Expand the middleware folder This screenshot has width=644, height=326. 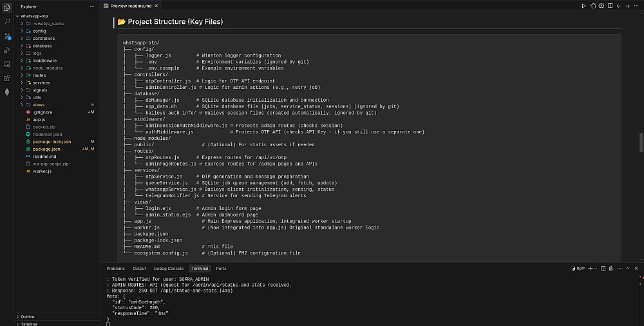coord(44,61)
